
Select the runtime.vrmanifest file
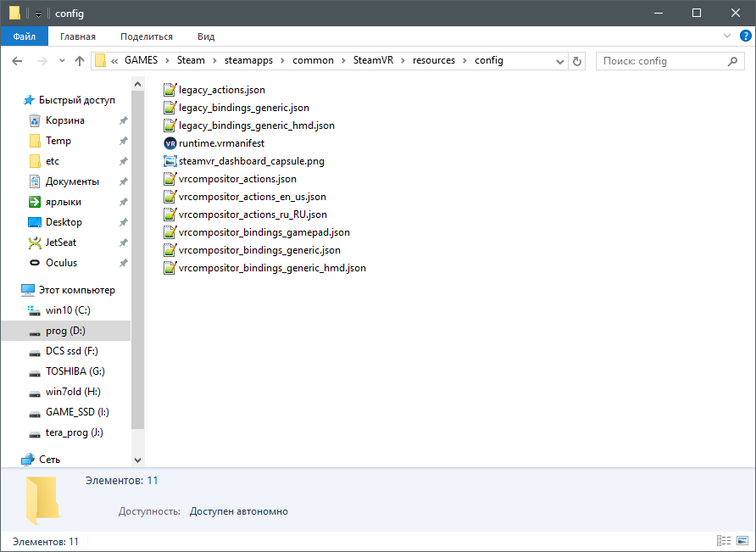click(221, 143)
